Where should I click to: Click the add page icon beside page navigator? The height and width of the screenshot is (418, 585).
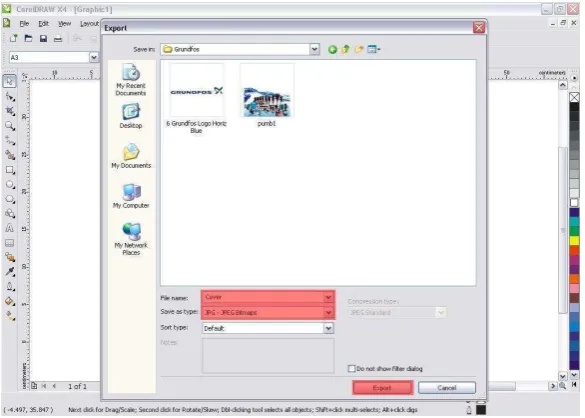pyautogui.click(x=34, y=386)
